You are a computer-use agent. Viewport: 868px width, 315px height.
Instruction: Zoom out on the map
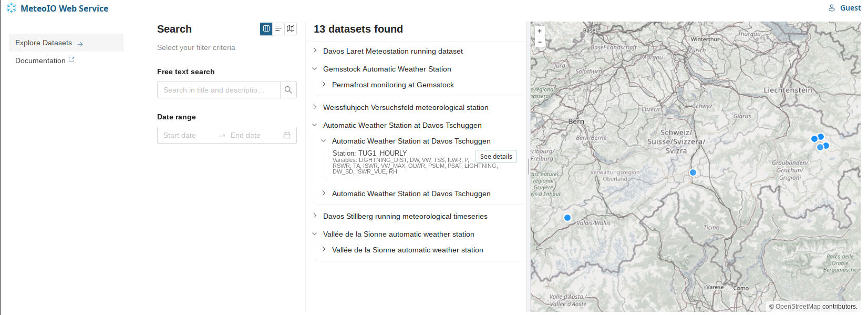point(540,42)
